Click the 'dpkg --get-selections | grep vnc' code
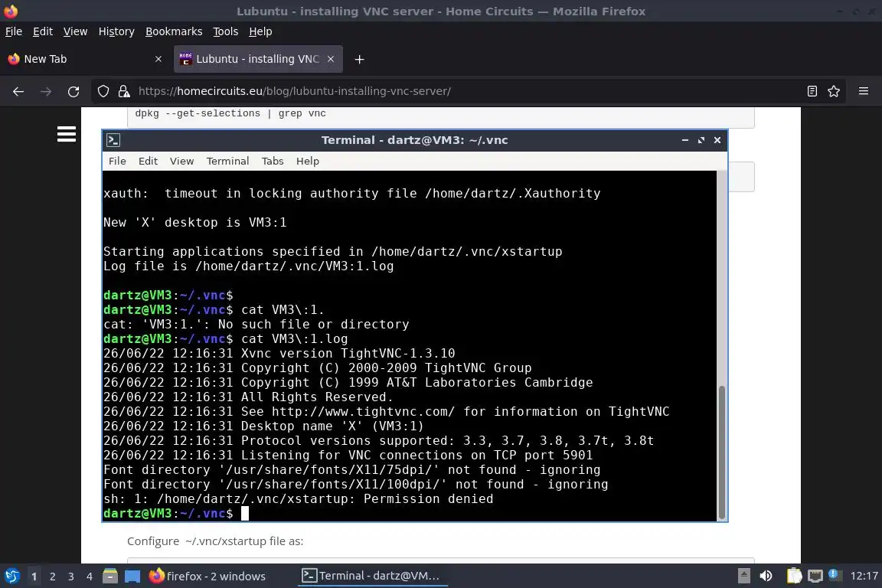The height and width of the screenshot is (588, 882). (230, 113)
